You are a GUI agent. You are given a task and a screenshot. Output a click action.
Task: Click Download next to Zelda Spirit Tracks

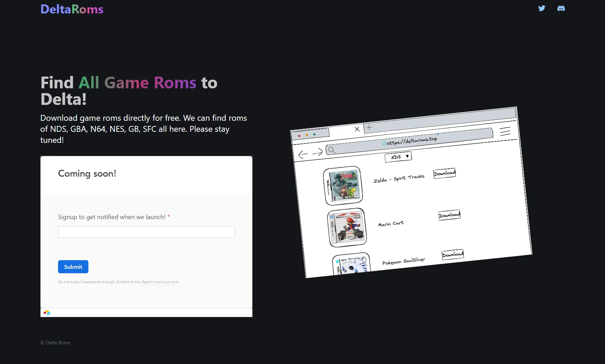pyautogui.click(x=444, y=173)
